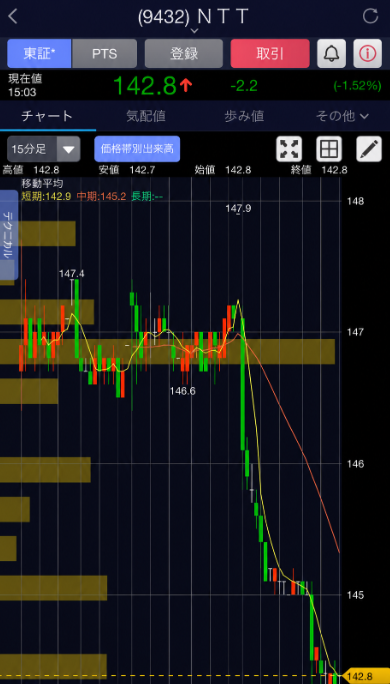
Task: Select the チャート tab
Action: point(47,116)
